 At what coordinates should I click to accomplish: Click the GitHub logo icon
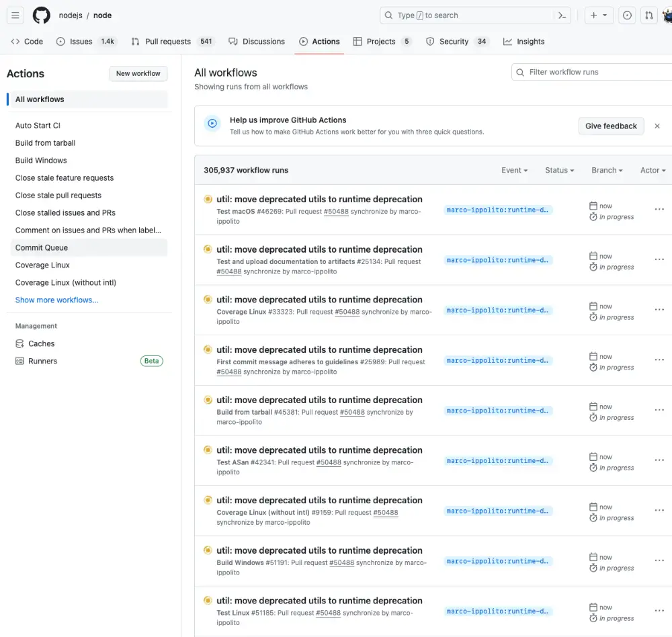(41, 15)
